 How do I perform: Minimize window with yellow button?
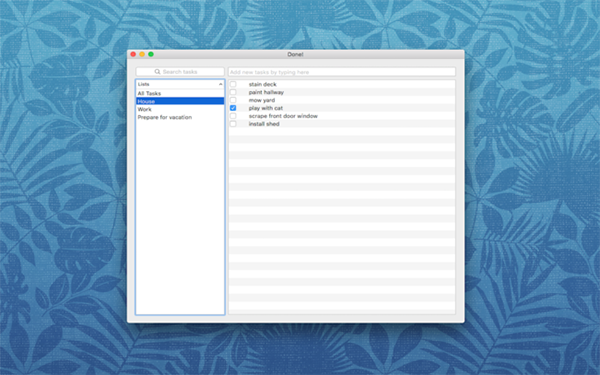142,54
